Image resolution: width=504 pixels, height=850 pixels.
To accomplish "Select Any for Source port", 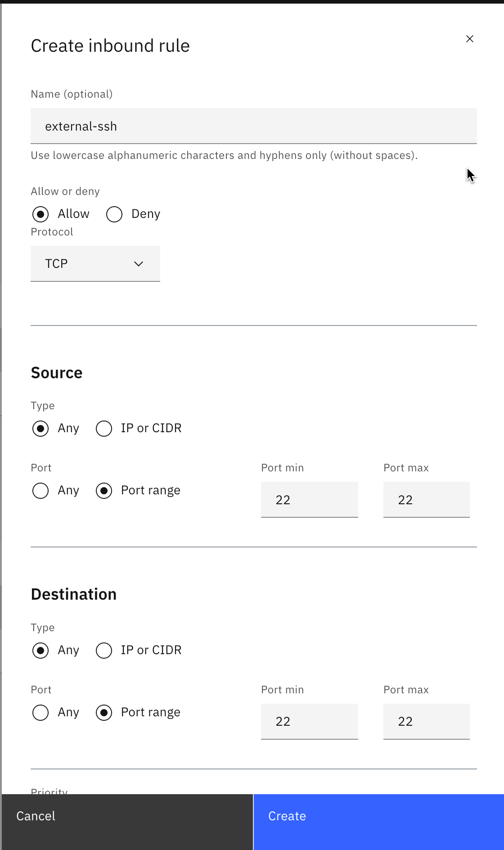I will pos(40,491).
